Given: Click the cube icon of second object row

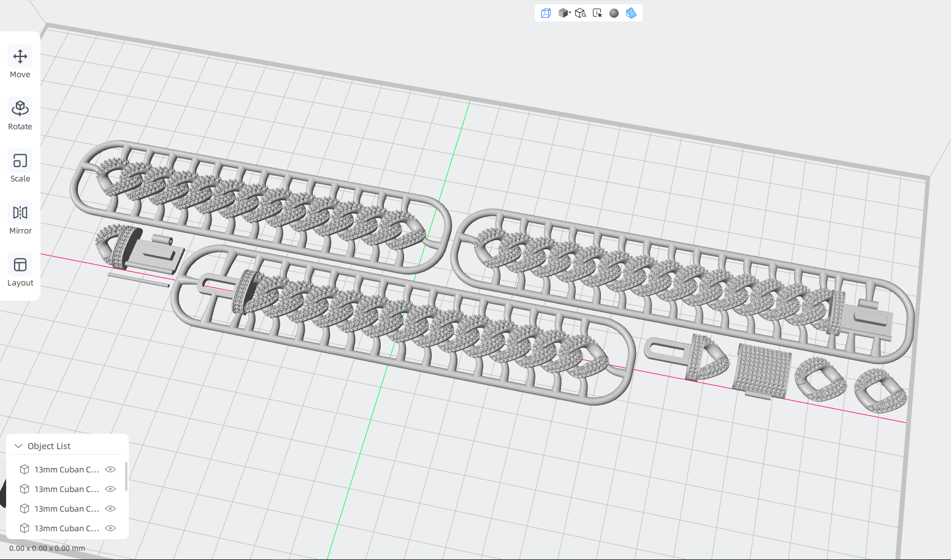Looking at the screenshot, I should coord(25,489).
